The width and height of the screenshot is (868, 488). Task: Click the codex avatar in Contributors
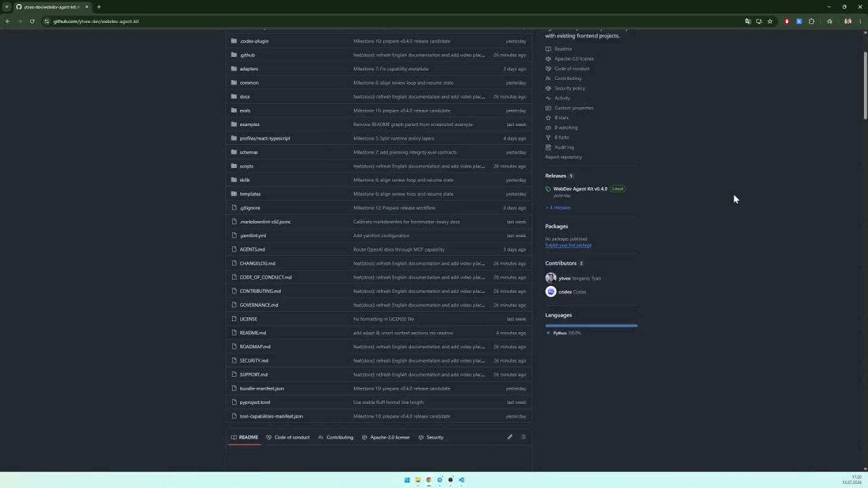pos(551,291)
